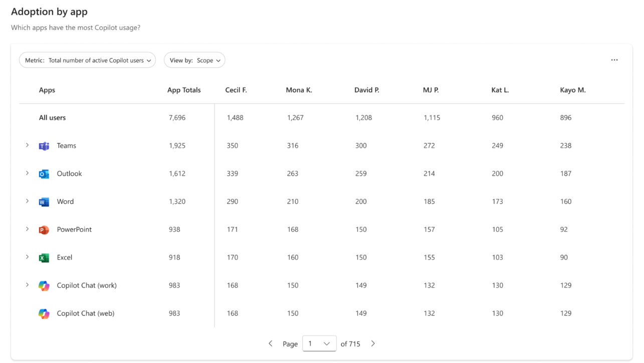Click the Excel app icon
The image size is (644, 363).
point(44,258)
